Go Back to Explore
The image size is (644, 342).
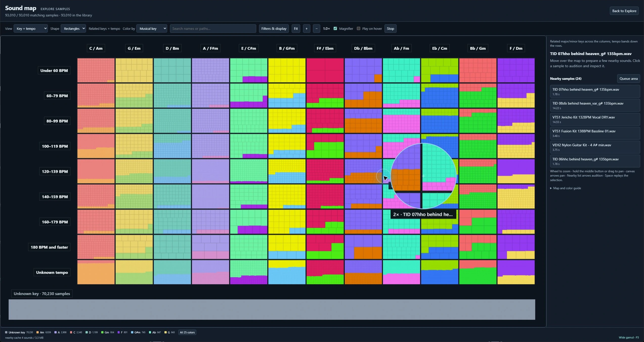point(624,11)
